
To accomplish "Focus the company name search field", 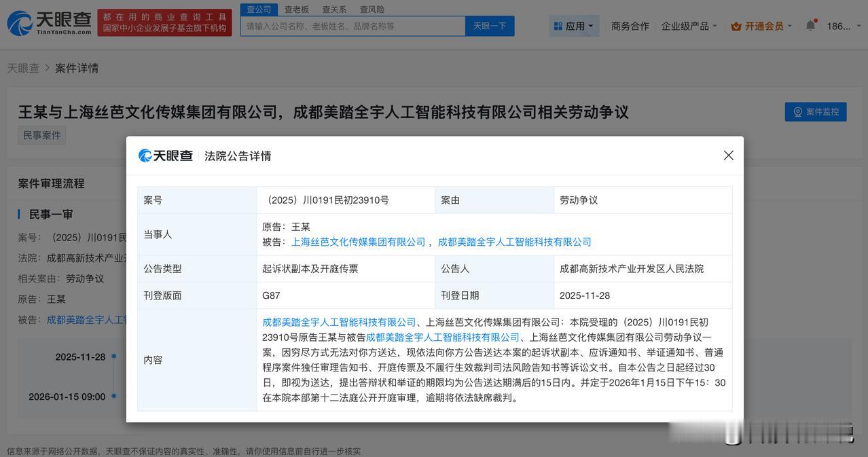I will pos(352,26).
